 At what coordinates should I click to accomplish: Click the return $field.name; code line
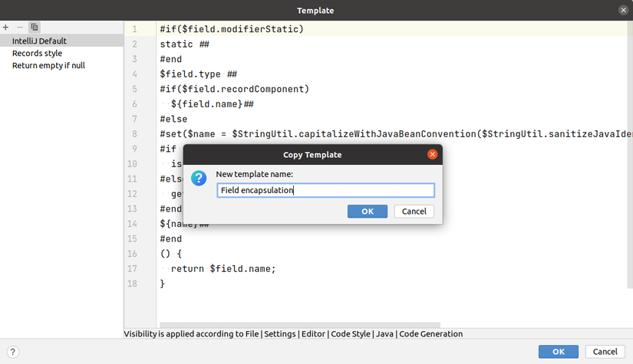pos(223,268)
